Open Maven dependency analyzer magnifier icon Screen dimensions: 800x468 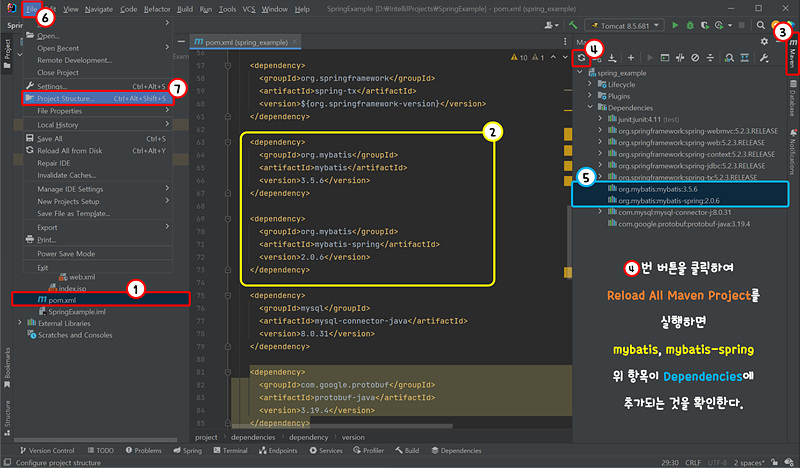(x=729, y=58)
